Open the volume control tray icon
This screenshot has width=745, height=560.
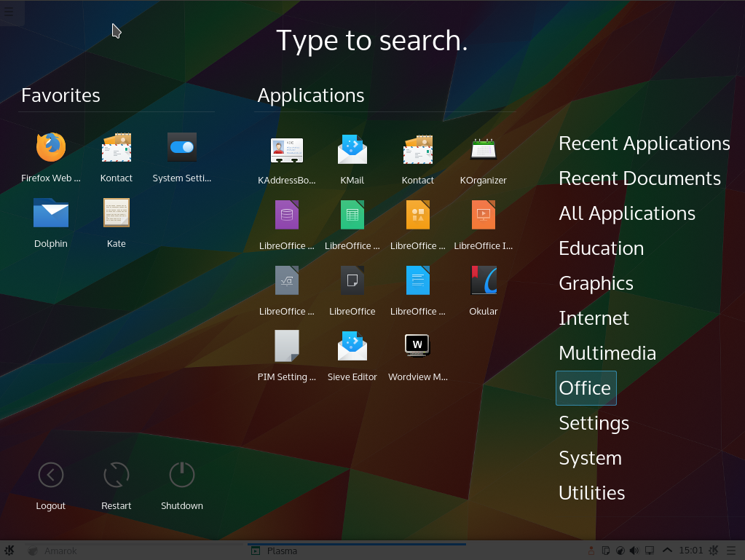point(634,551)
